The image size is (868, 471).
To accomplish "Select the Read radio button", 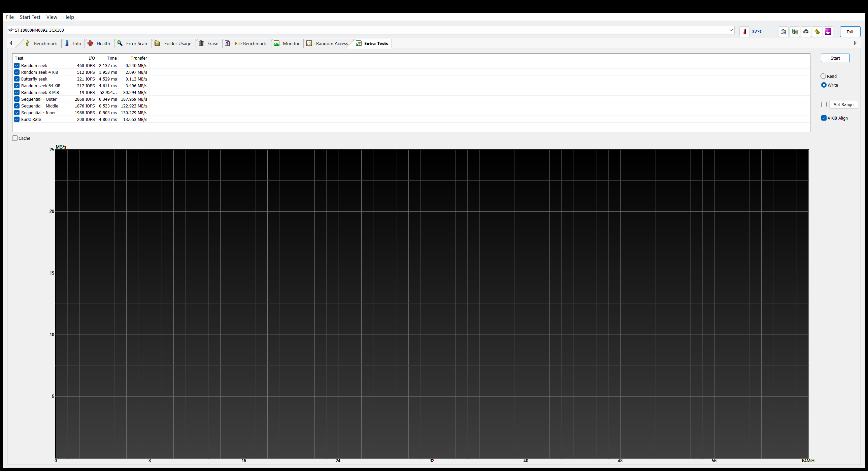I will [x=823, y=76].
